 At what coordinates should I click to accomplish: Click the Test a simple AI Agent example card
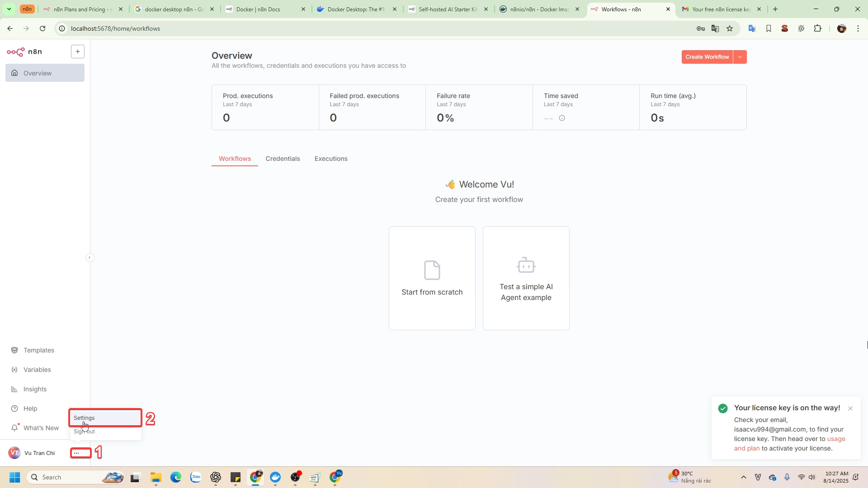(526, 278)
